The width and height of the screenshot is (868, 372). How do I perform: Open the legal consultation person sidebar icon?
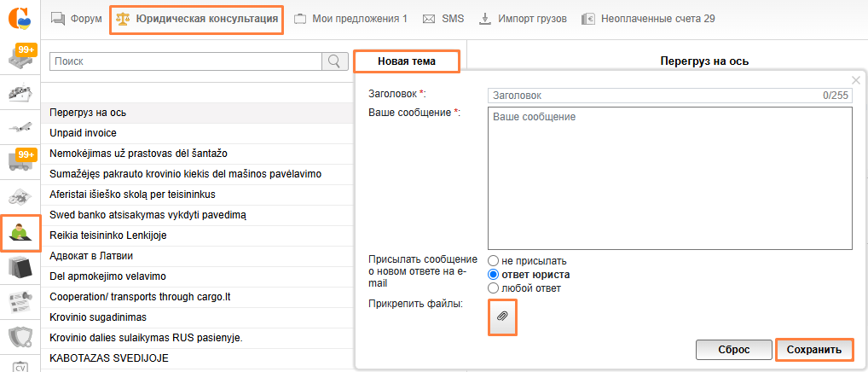pos(20,232)
